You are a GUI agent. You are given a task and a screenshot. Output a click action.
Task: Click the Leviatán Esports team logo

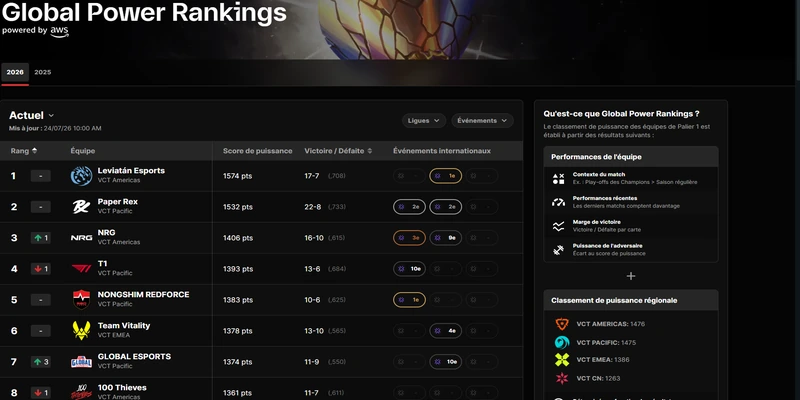pyautogui.click(x=81, y=176)
